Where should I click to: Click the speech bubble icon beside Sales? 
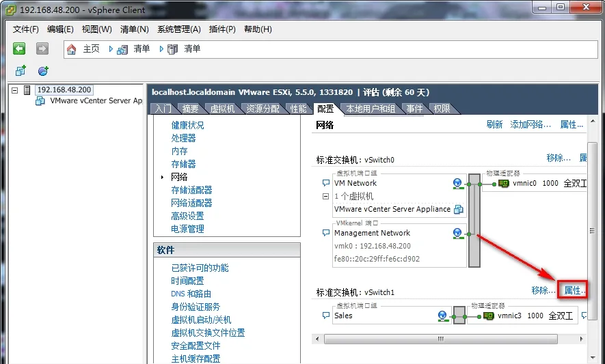(326, 316)
